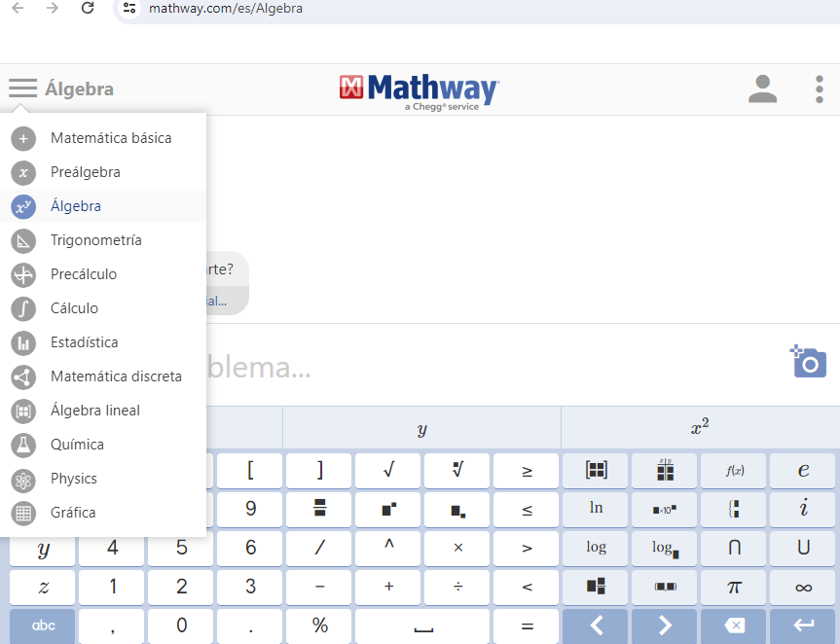Tap the scientific notation ×10 key
The height and width of the screenshot is (644, 840).
(x=665, y=509)
